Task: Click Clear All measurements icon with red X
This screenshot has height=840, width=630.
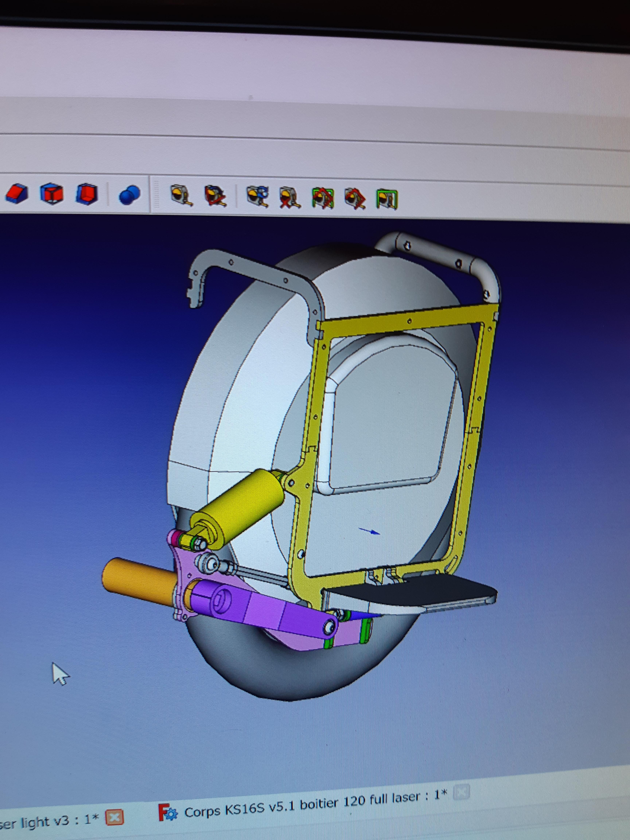Action: point(290,197)
